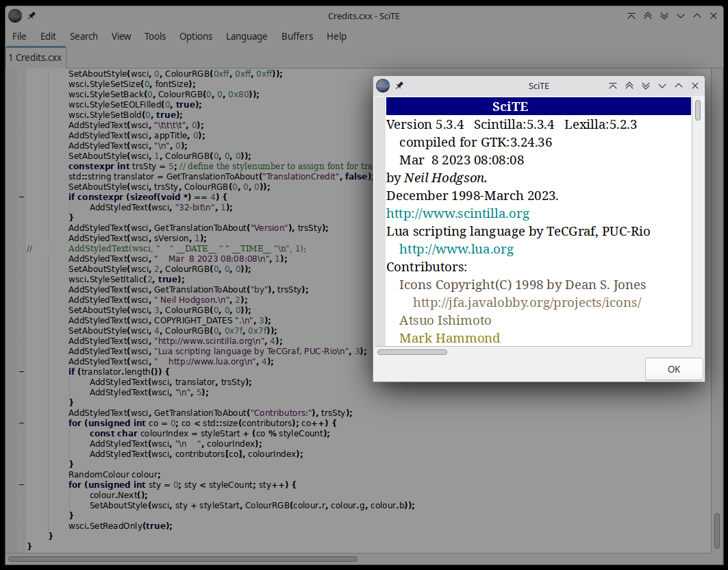Click the http://www.lua.org link in about dialog
Screen dimensions: 728x570
(456, 249)
